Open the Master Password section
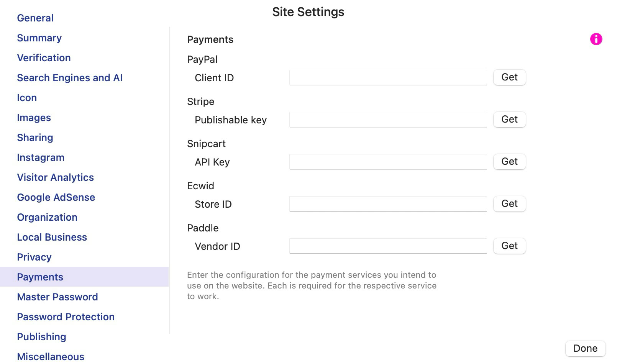This screenshot has height=364, width=617. (x=57, y=297)
